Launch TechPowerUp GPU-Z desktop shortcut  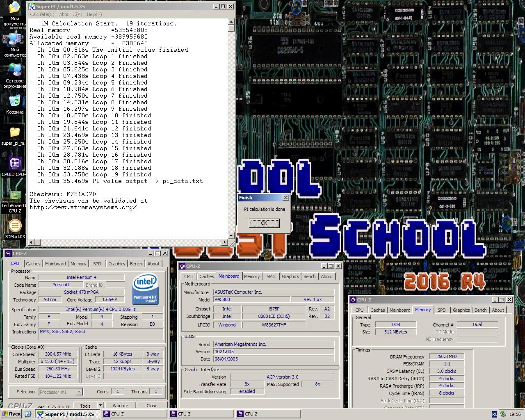(x=14, y=200)
